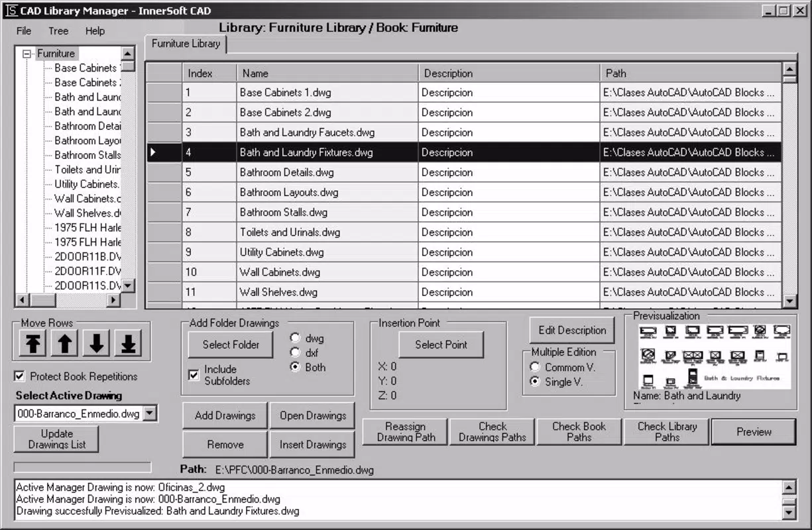This screenshot has width=812, height=530.
Task: Click log panel scroll down arrow
Action: [789, 512]
